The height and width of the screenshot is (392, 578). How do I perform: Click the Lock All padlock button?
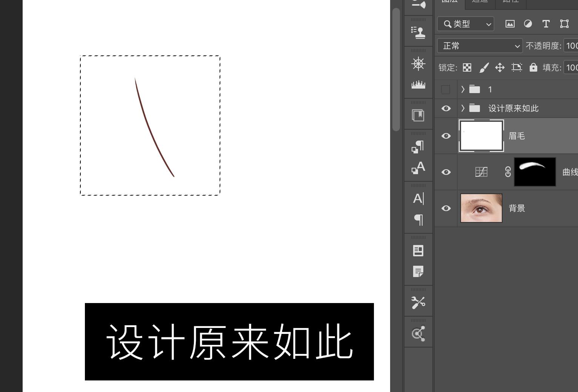pos(533,67)
